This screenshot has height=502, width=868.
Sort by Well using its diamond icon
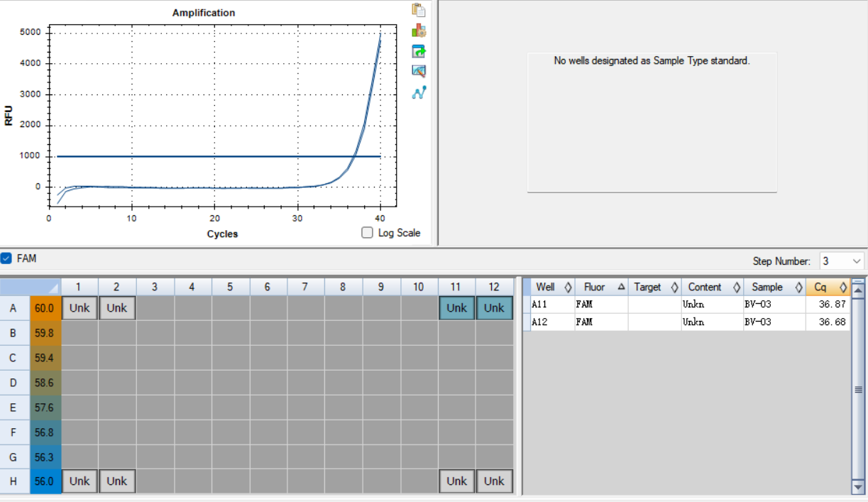(568, 287)
